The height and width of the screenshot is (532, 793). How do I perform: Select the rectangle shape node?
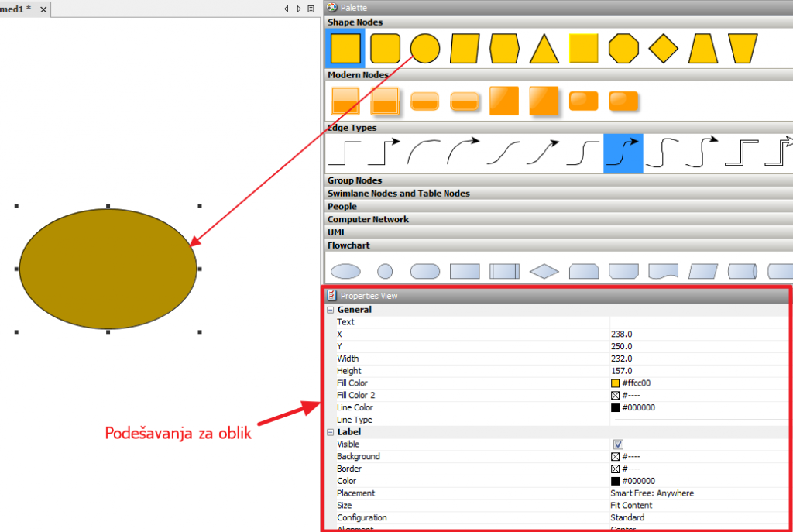pos(345,49)
